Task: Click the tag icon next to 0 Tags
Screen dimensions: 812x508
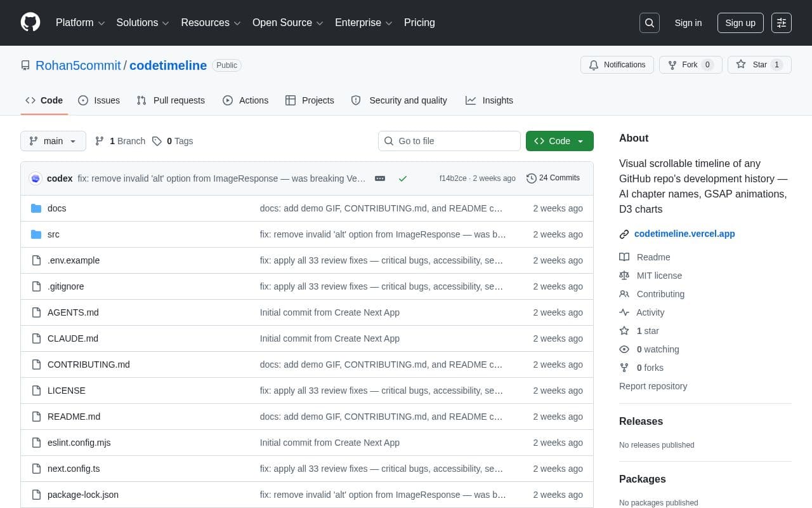Action: (157, 141)
